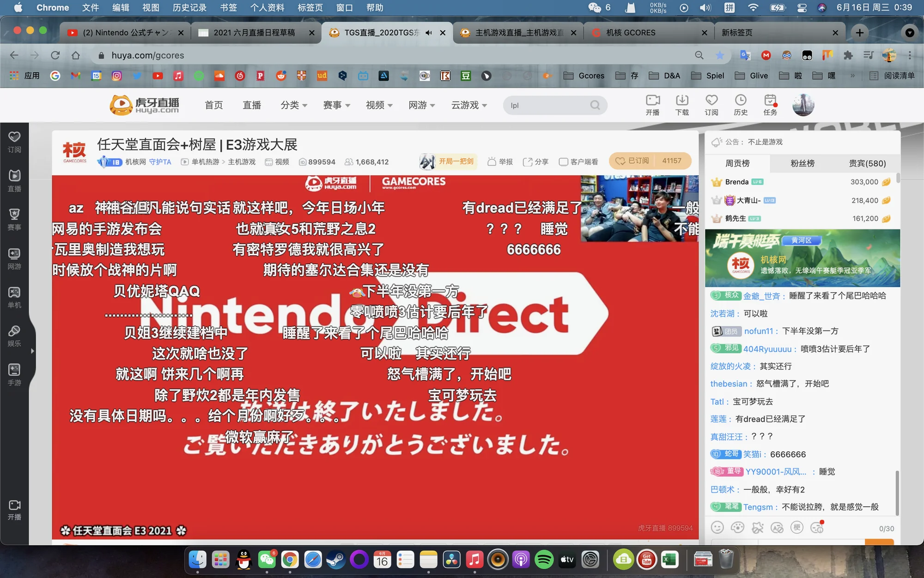Open 历史记录 in macOS menu bar
The width and height of the screenshot is (924, 578).
coord(189,7)
